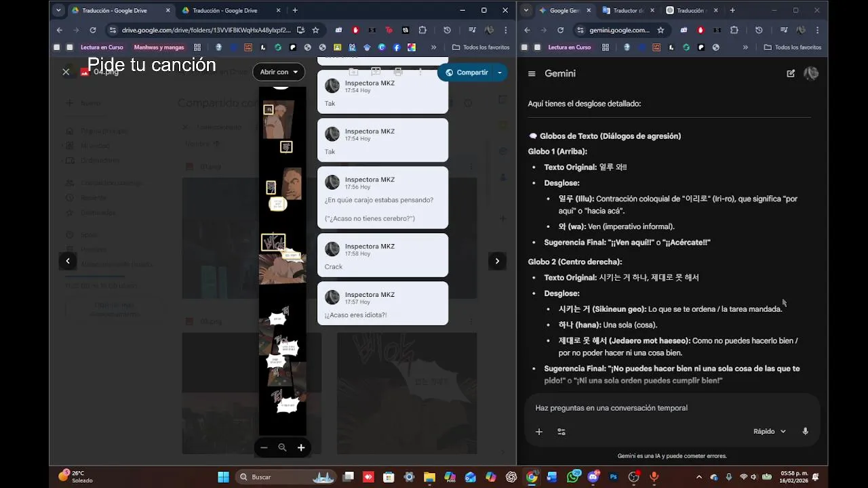The image size is (868, 488).
Task: Activate the Gemini microphone input
Action: 805,432
